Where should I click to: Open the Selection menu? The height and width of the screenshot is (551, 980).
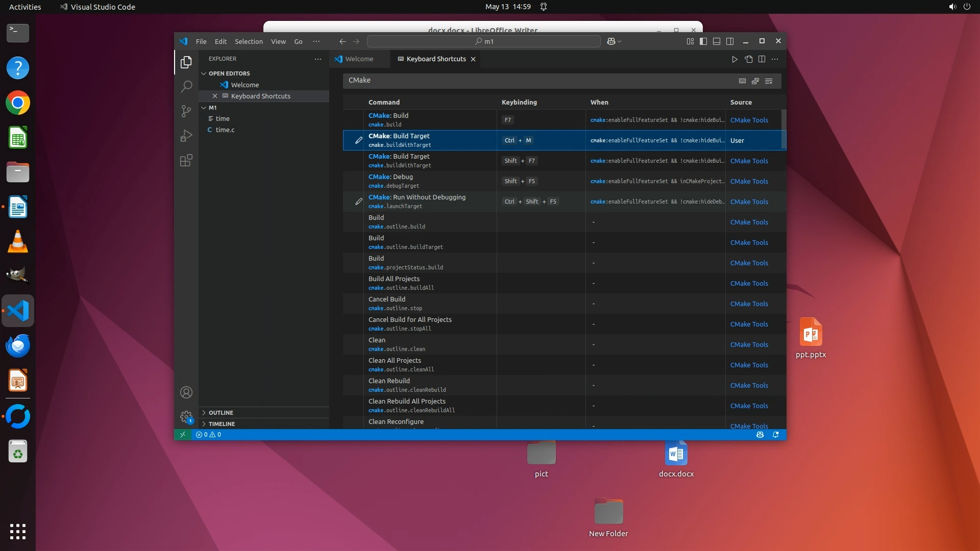249,41
